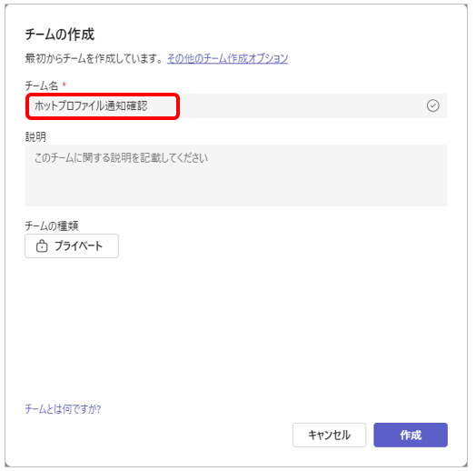Click the red required asterisk beside チーム名
The width and height of the screenshot is (476, 471).
(x=64, y=85)
